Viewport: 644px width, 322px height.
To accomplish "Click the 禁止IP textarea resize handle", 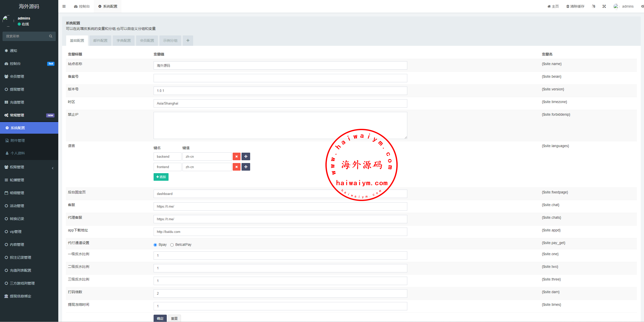I will [x=406, y=137].
